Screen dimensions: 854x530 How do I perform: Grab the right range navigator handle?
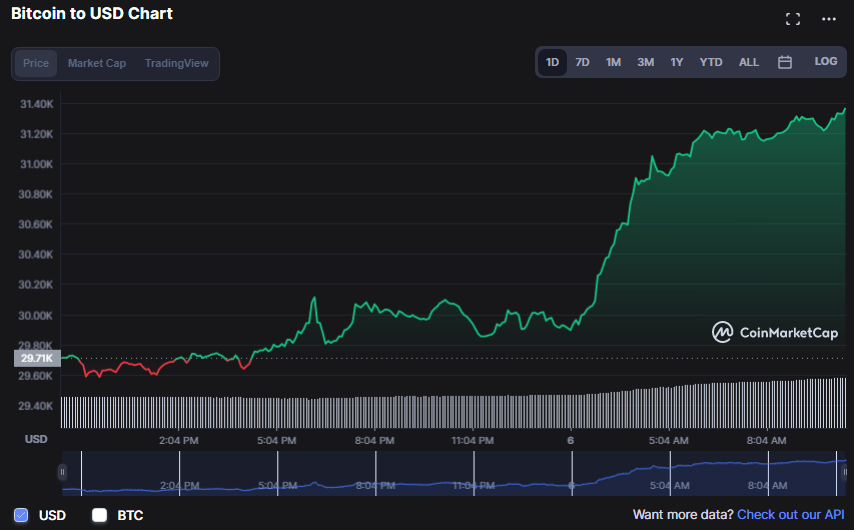tap(844, 472)
